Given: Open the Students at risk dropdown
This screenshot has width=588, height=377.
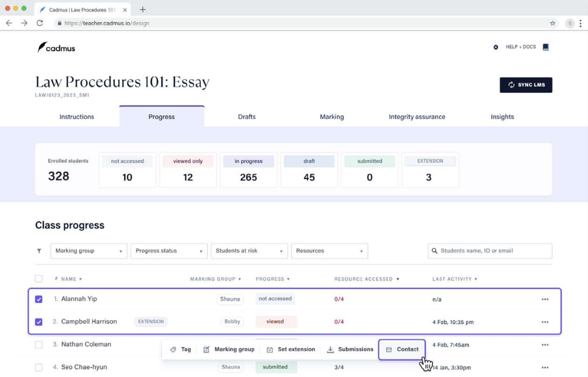Looking at the screenshot, I should pos(249,251).
